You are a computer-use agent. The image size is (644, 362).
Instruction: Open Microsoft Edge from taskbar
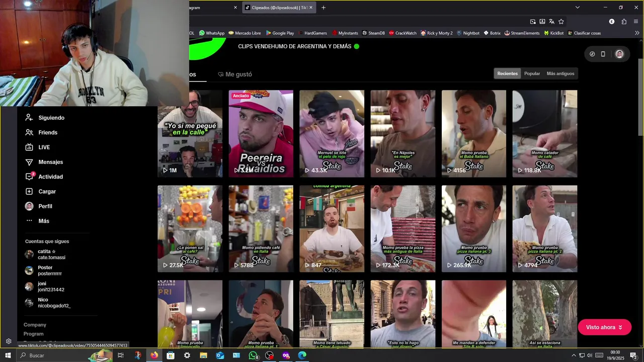coord(302,355)
